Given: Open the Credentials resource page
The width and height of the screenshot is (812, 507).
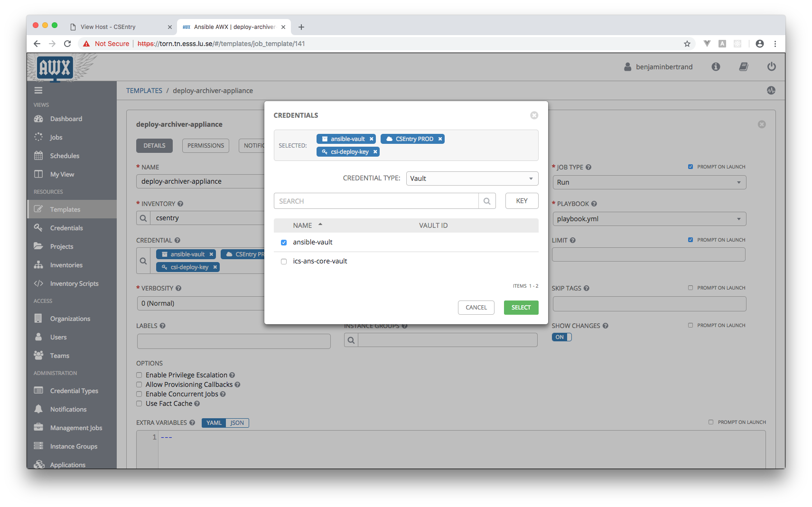Looking at the screenshot, I should coord(66,227).
